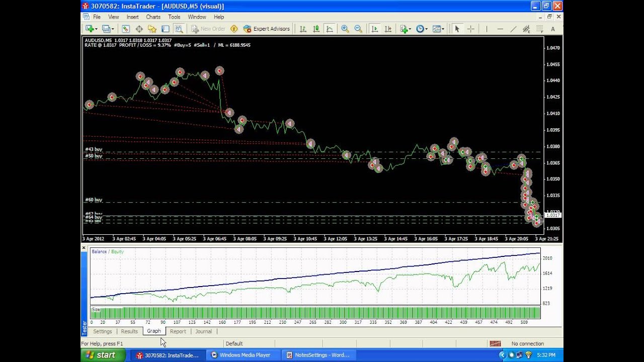The height and width of the screenshot is (362, 644).
Task: Switch to the tester Settings tab
Action: pos(102,331)
